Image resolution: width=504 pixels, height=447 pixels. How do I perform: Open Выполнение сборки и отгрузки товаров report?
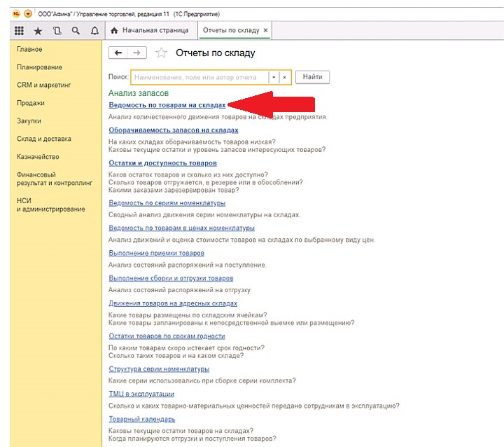171,278
